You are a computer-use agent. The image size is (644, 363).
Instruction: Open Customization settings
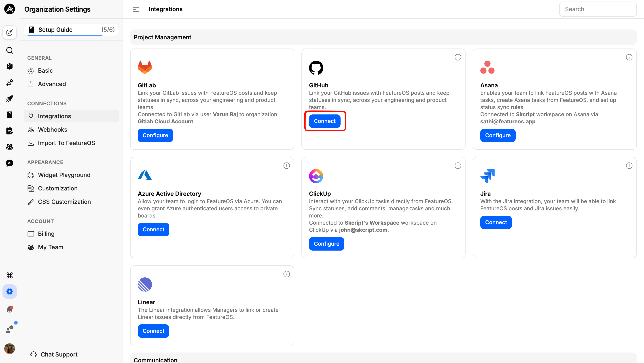pos(71,188)
